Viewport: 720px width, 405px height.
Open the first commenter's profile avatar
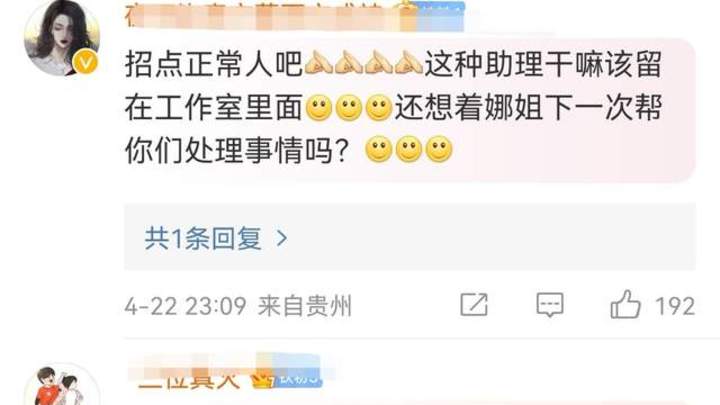62,38
